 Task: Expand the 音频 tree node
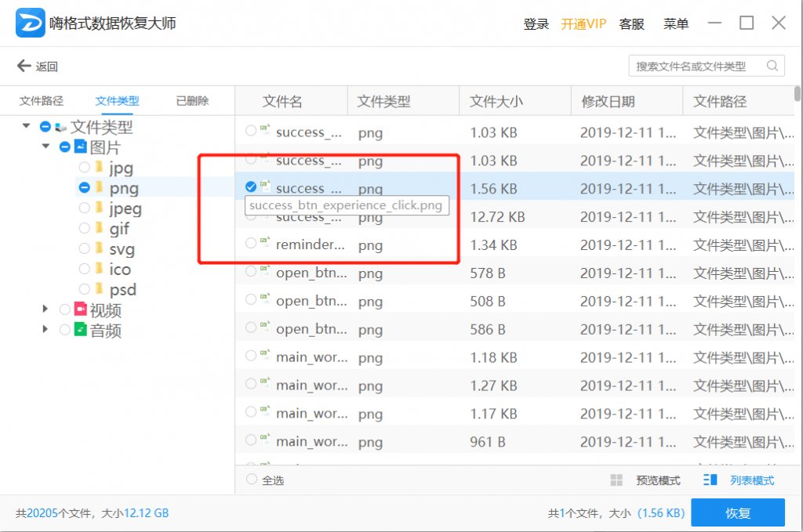(45, 330)
